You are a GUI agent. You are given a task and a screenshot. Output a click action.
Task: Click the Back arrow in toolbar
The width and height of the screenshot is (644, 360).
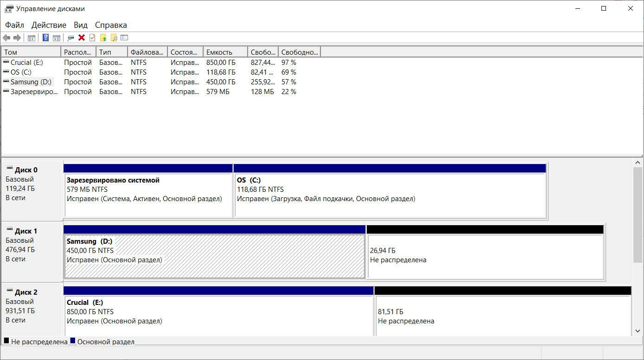[x=6, y=38]
